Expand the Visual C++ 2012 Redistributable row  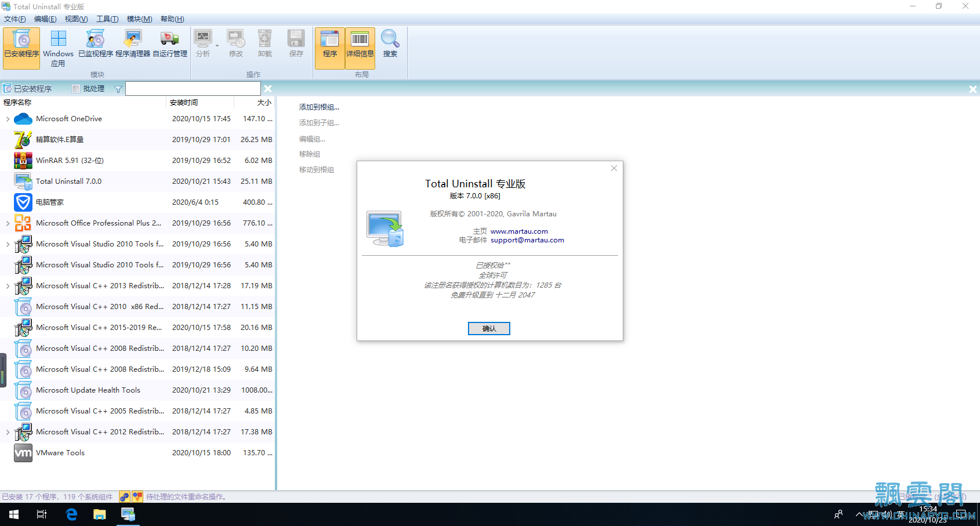(x=8, y=432)
